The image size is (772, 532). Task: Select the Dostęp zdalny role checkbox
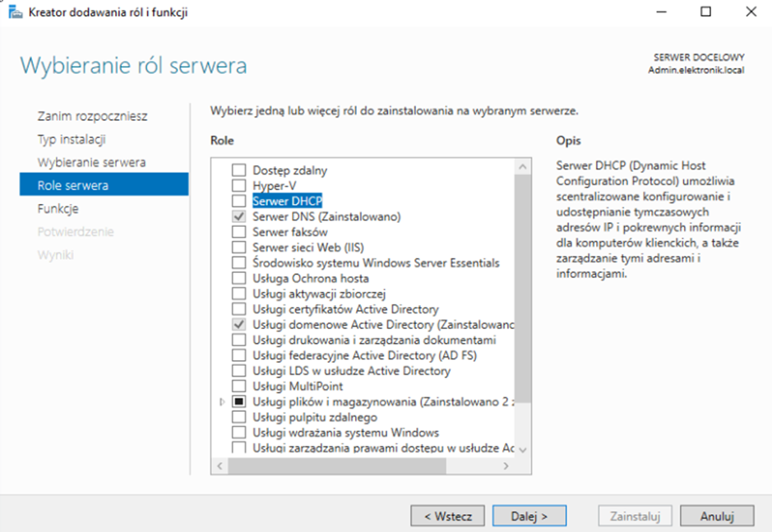[238, 170]
